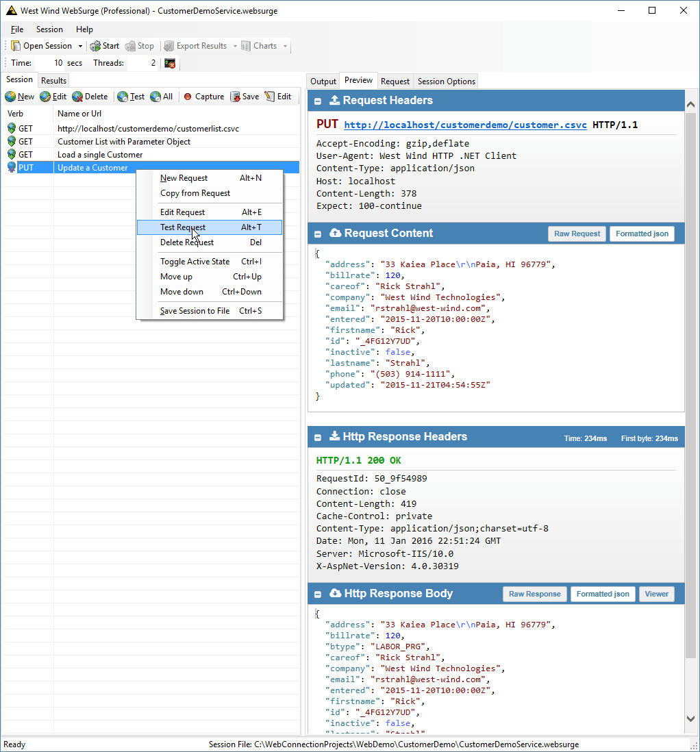The height and width of the screenshot is (752, 700).
Task: Select Customer List with Parameter Object row
Action: pos(153,142)
